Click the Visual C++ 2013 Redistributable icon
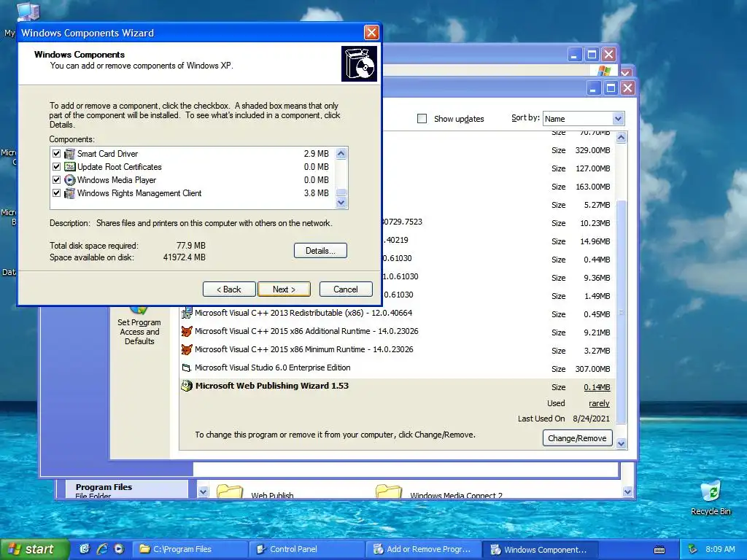Screen dimensions: 747x560 (x=187, y=313)
